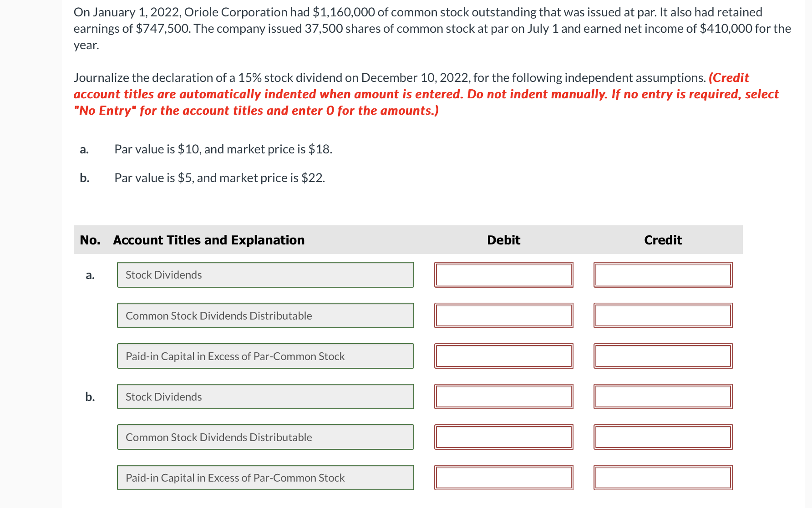
Task: Click the Credit field for Paid-in Capital in entry a
Action: [x=662, y=356]
